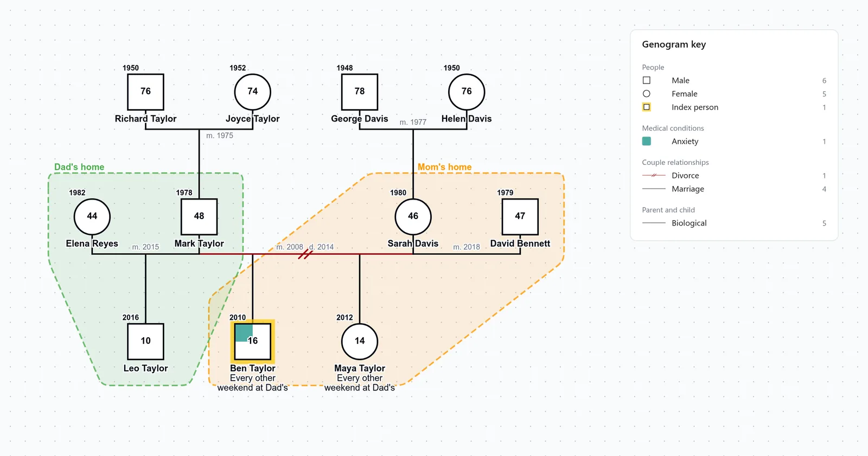Click the "Leo Taylor" name label
The image size is (868, 456).
tap(145, 368)
